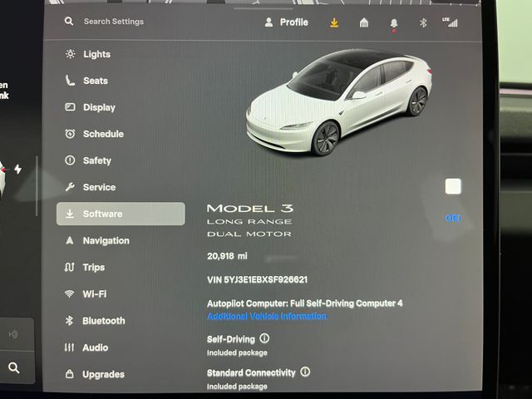Image resolution: width=532 pixels, height=399 pixels.
Task: Tap the Audio equalizer icon
Action: tap(69, 347)
